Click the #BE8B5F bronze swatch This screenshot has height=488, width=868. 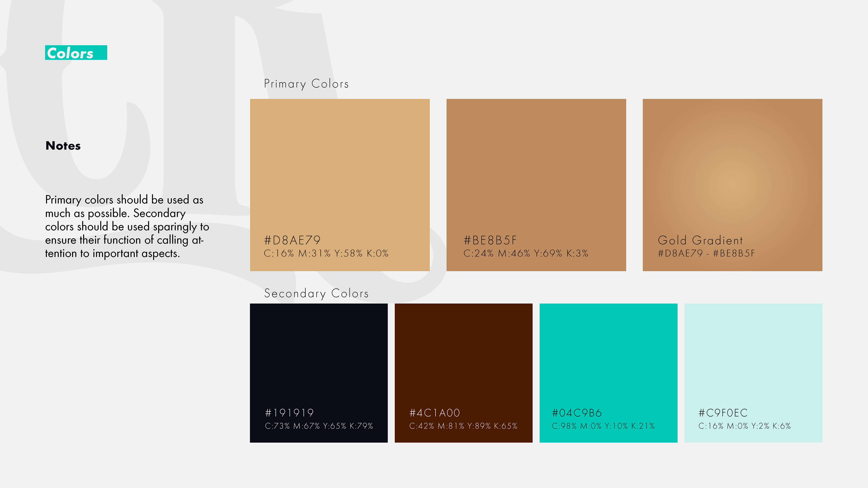coord(536,185)
